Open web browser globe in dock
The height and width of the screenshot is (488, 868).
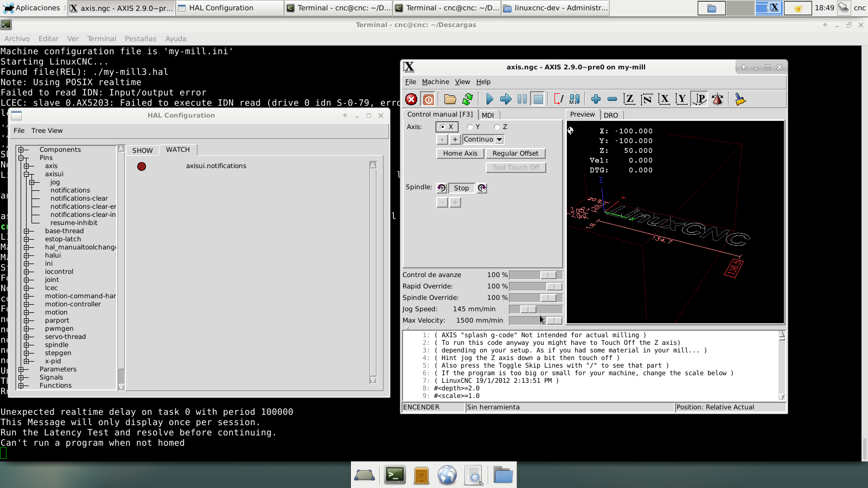(x=447, y=476)
